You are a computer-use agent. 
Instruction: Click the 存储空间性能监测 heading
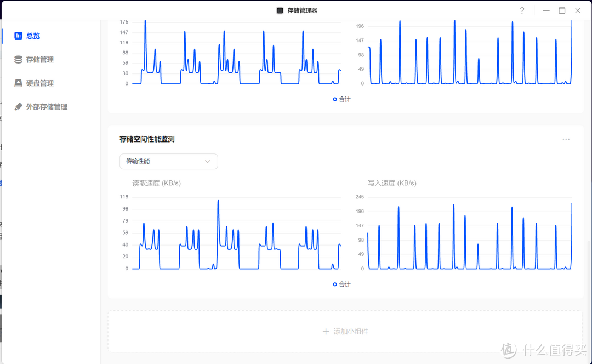(x=147, y=139)
